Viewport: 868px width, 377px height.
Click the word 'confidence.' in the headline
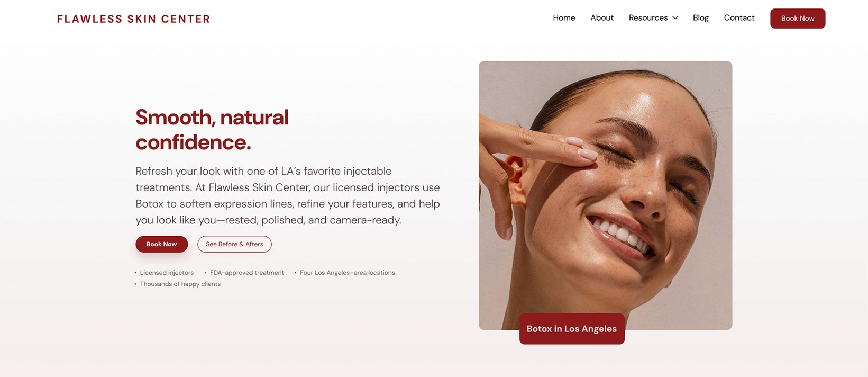[193, 142]
